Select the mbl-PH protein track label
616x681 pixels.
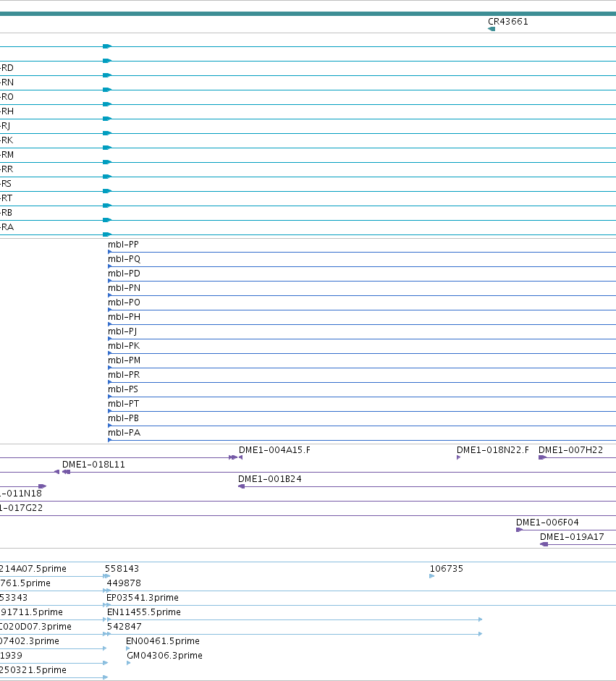[124, 316]
